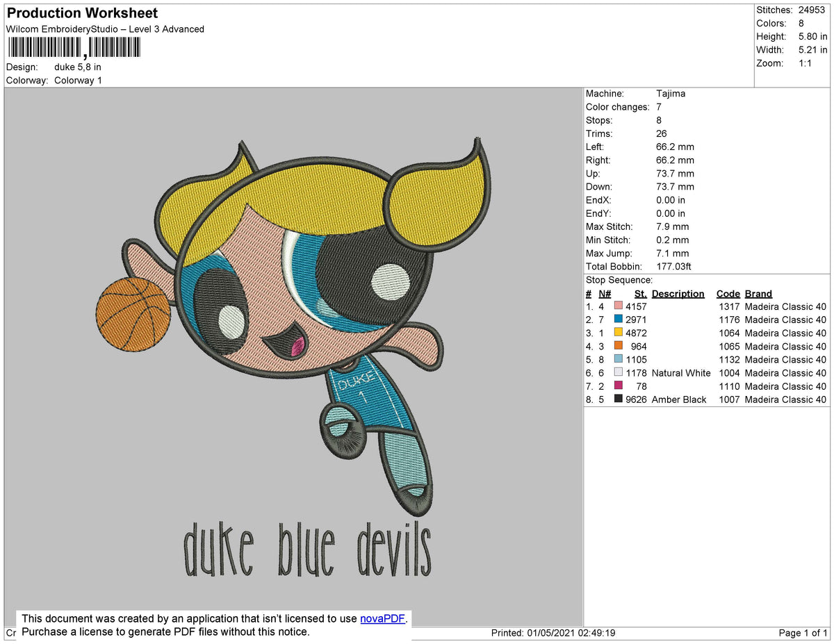
Task: Click the Height value 5.80 in
Action: [812, 37]
